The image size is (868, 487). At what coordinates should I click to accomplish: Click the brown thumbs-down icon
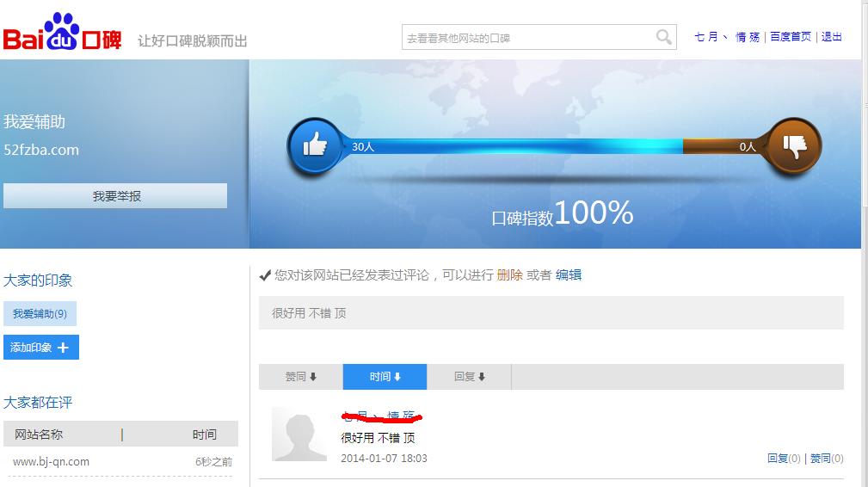coord(793,146)
